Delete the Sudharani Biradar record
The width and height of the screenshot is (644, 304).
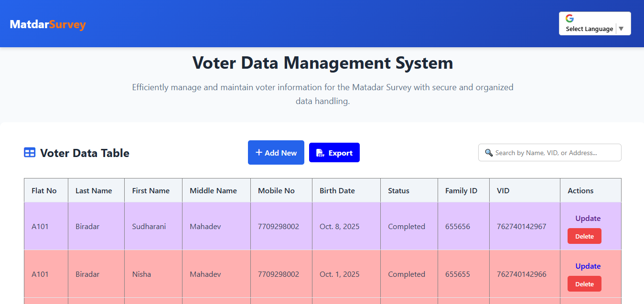584,236
